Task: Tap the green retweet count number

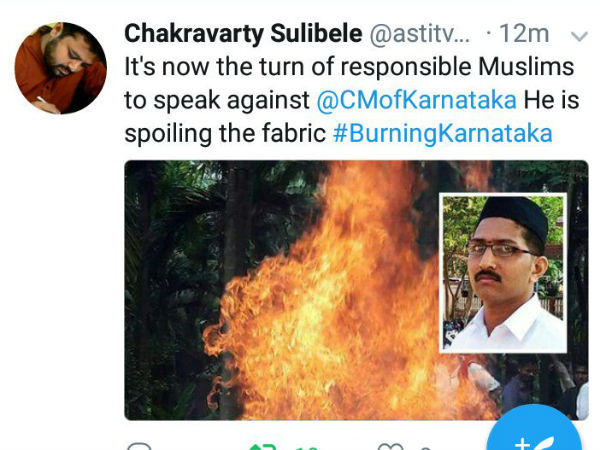Action: pos(307,448)
